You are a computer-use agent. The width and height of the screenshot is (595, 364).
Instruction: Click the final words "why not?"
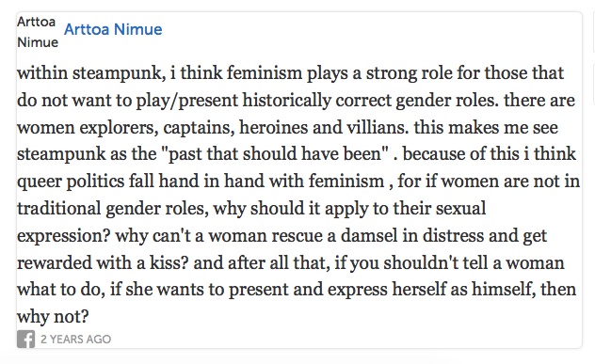click(53, 317)
